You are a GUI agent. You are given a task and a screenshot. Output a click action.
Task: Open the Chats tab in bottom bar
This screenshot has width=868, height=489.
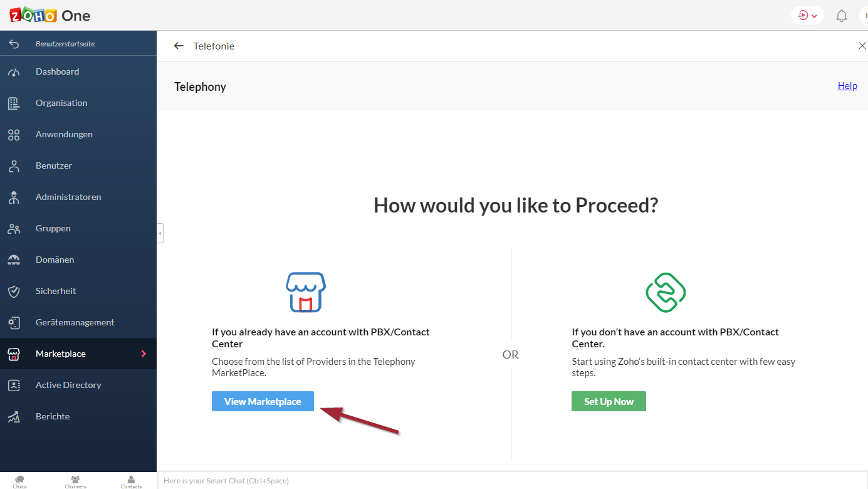point(20,481)
